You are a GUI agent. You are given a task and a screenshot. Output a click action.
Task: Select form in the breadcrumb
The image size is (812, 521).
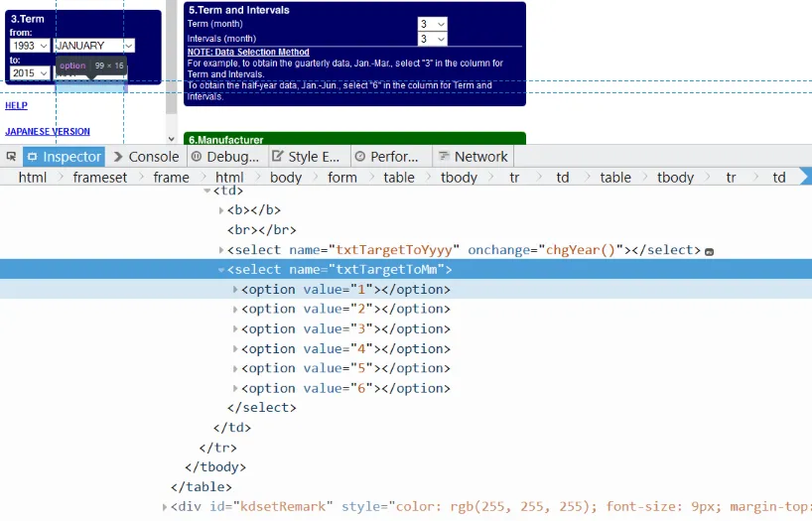pos(342,178)
